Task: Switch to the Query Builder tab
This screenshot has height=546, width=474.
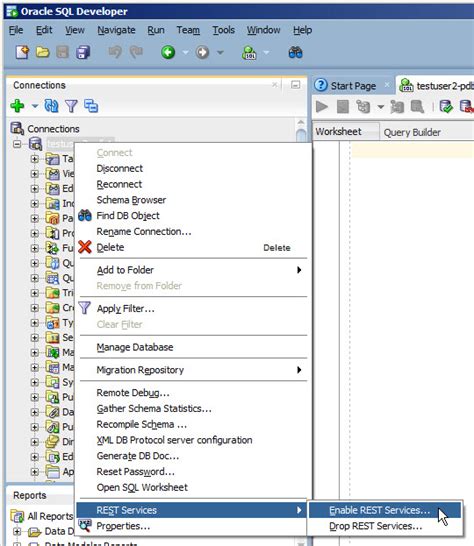Action: click(x=412, y=132)
